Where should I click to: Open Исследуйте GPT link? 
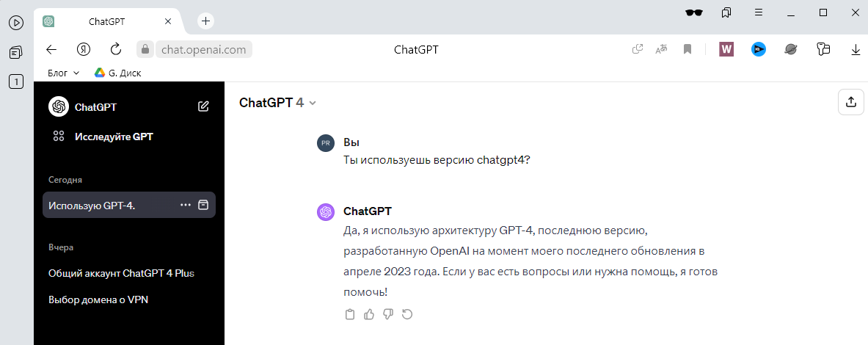(114, 137)
